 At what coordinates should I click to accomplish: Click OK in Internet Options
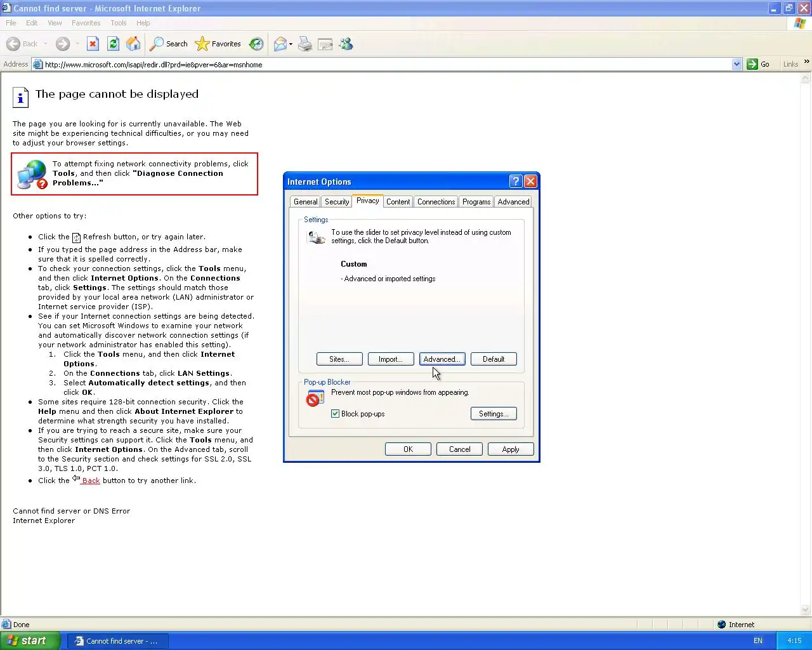coord(408,449)
